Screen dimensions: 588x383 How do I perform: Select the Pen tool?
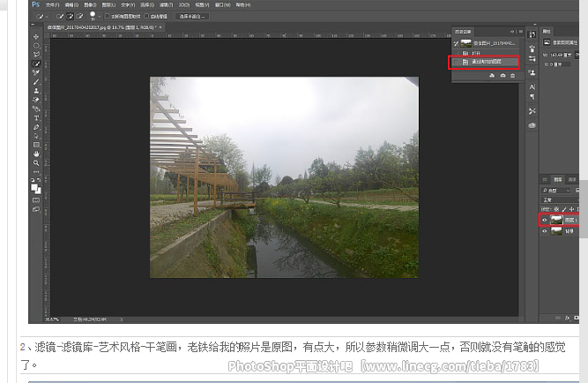pyautogui.click(x=36, y=127)
